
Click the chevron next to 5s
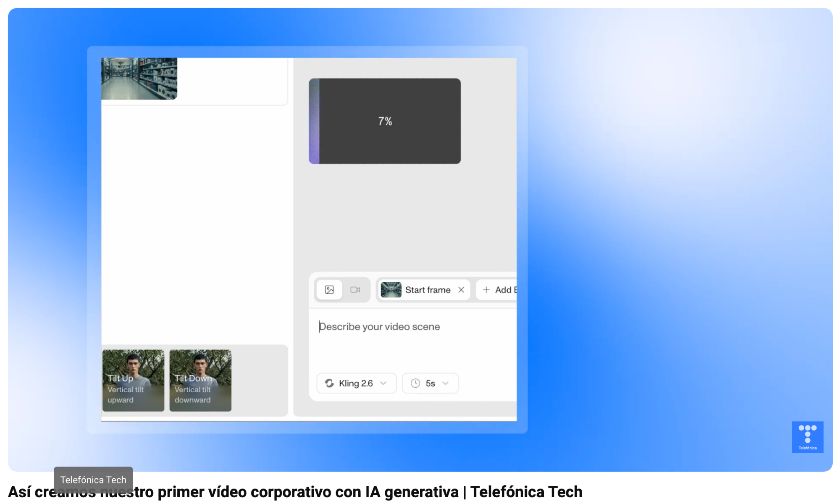(446, 383)
